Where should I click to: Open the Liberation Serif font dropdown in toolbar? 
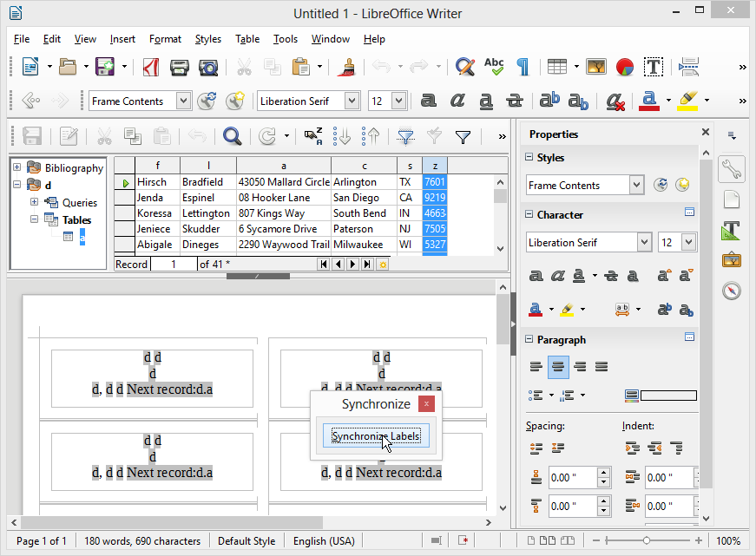352,101
